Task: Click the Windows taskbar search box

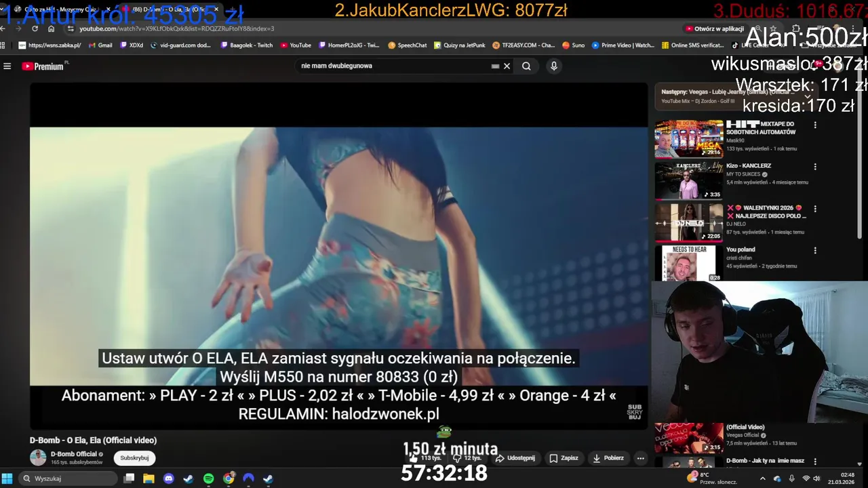Action: tap(67, 479)
